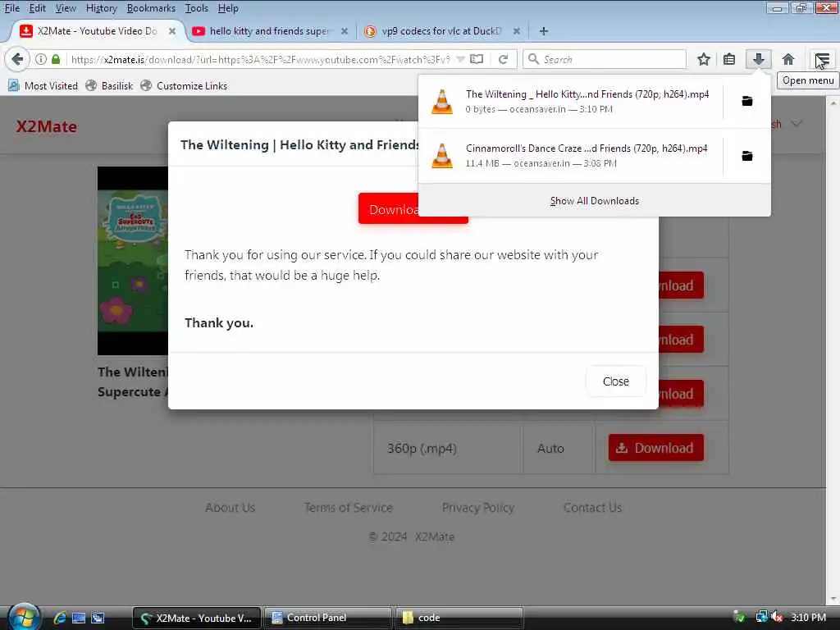Click the X2Mate logo link
The image size is (840, 630).
[x=47, y=126]
